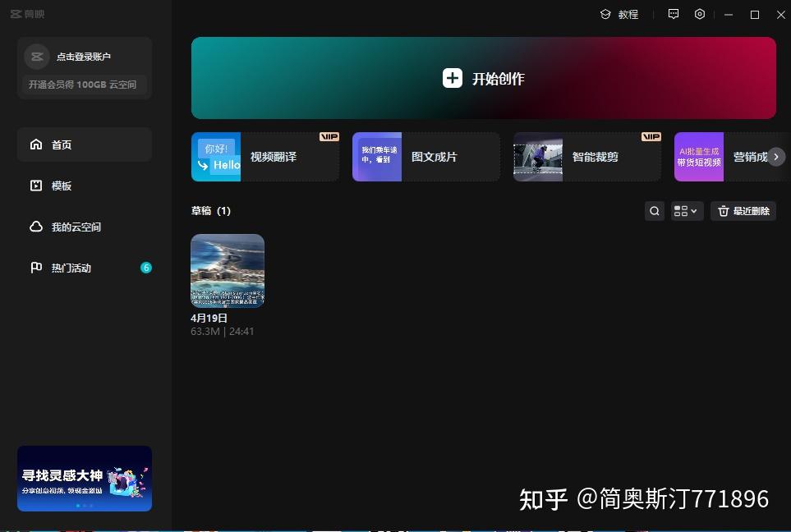Click the 智能裁剪 card thumbnail image
Viewport: 791px width, 532px height.
point(538,157)
